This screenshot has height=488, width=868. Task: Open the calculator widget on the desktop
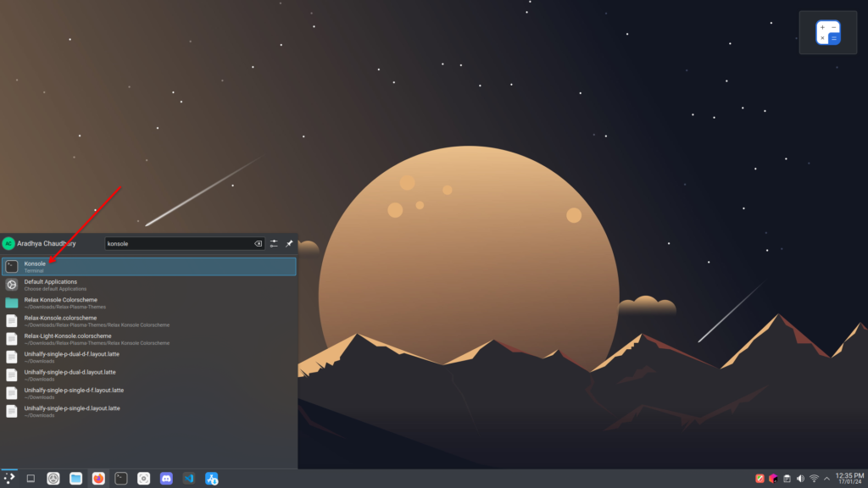(x=827, y=33)
